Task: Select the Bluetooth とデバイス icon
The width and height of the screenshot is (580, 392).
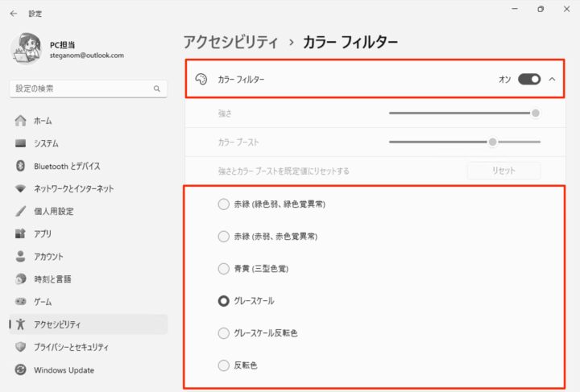Action: (21, 166)
